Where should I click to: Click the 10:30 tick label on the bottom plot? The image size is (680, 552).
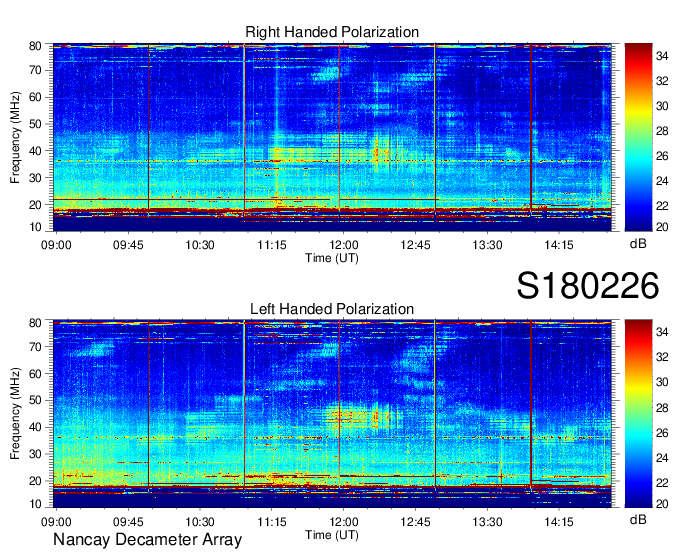click(x=200, y=522)
